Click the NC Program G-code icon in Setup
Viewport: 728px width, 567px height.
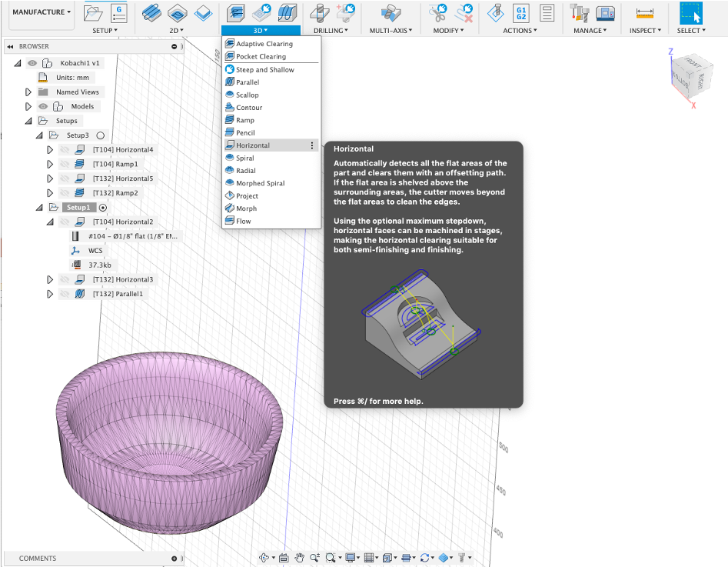[119, 13]
